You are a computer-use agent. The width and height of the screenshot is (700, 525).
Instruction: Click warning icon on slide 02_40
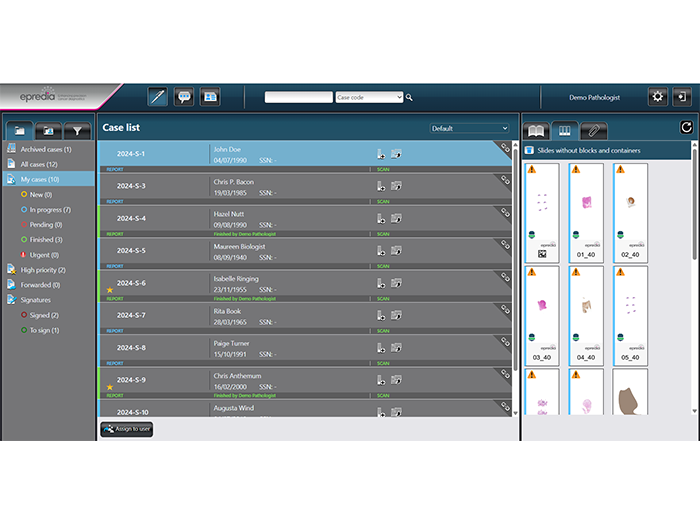(x=621, y=170)
